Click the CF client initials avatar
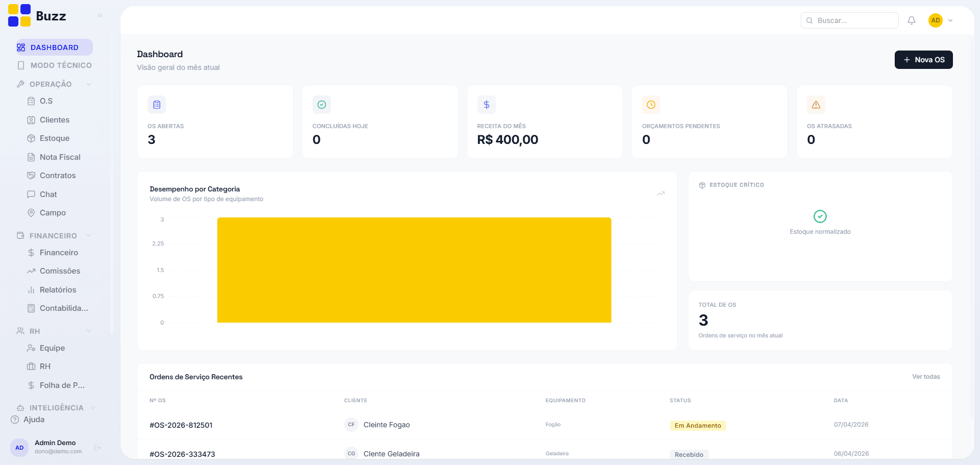 [351, 425]
